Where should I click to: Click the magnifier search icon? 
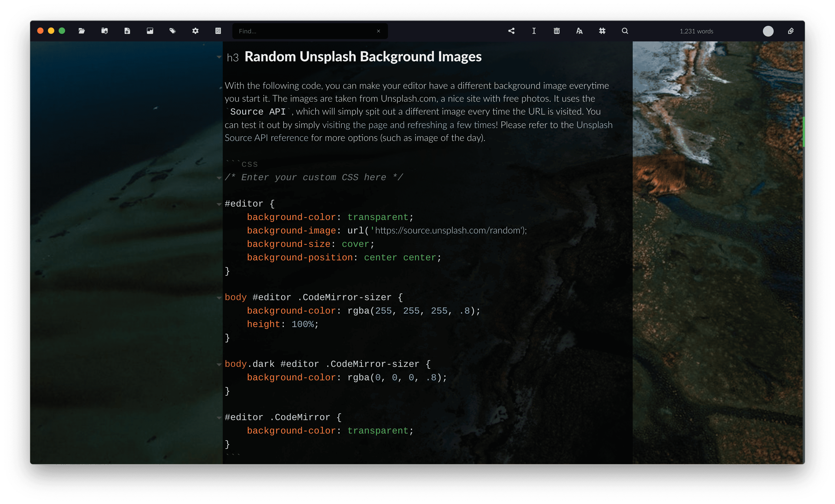point(625,31)
